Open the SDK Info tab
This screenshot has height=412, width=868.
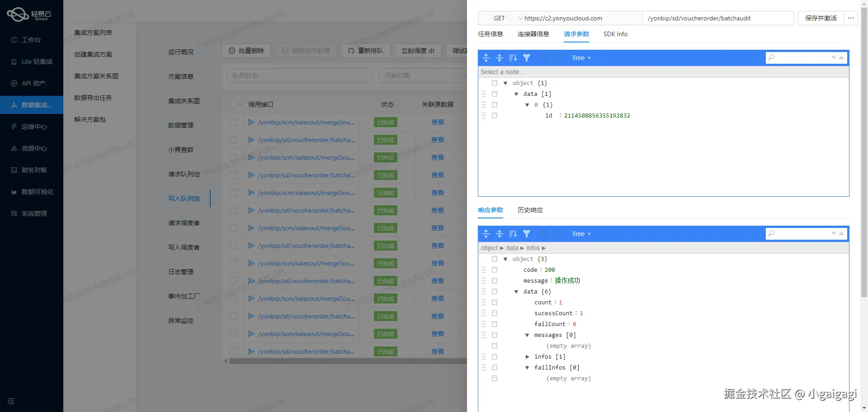tap(615, 34)
